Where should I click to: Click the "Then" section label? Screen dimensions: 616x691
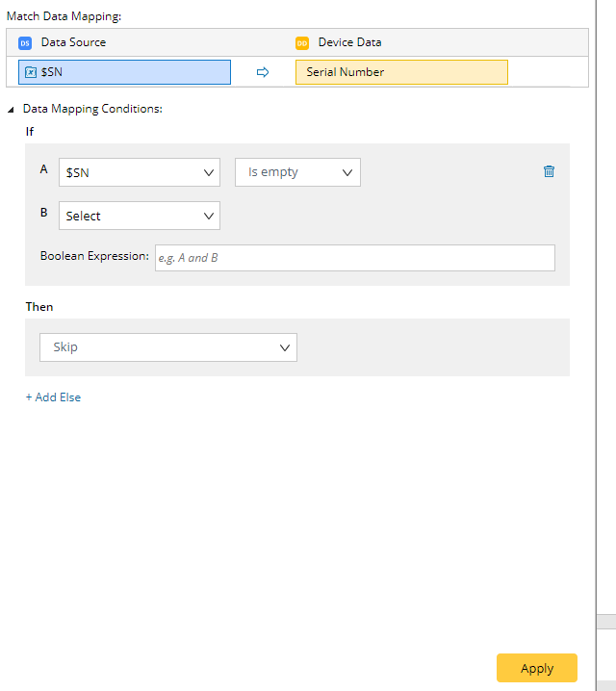(39, 307)
